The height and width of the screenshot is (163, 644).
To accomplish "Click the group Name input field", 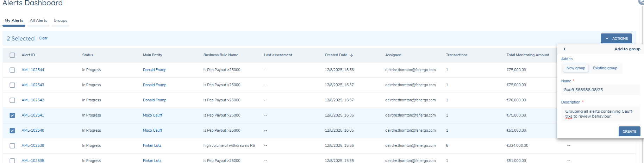I will [x=600, y=90].
